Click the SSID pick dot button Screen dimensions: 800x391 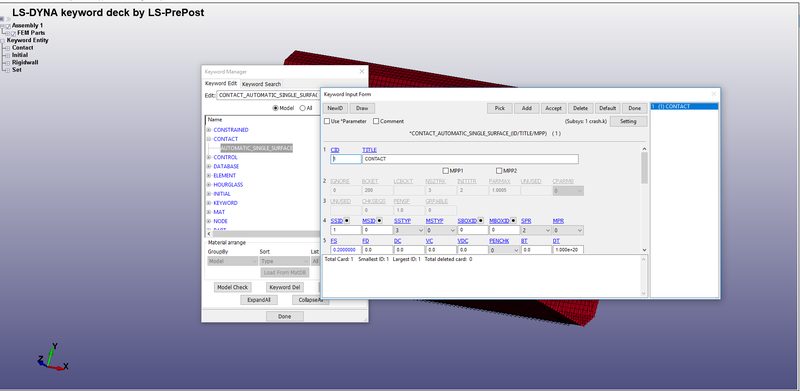(x=347, y=221)
